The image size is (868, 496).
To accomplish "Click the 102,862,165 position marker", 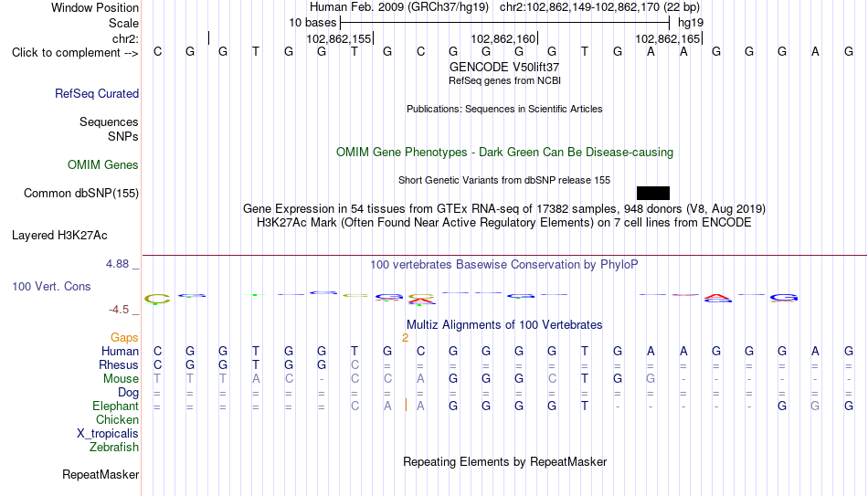I will [x=668, y=38].
